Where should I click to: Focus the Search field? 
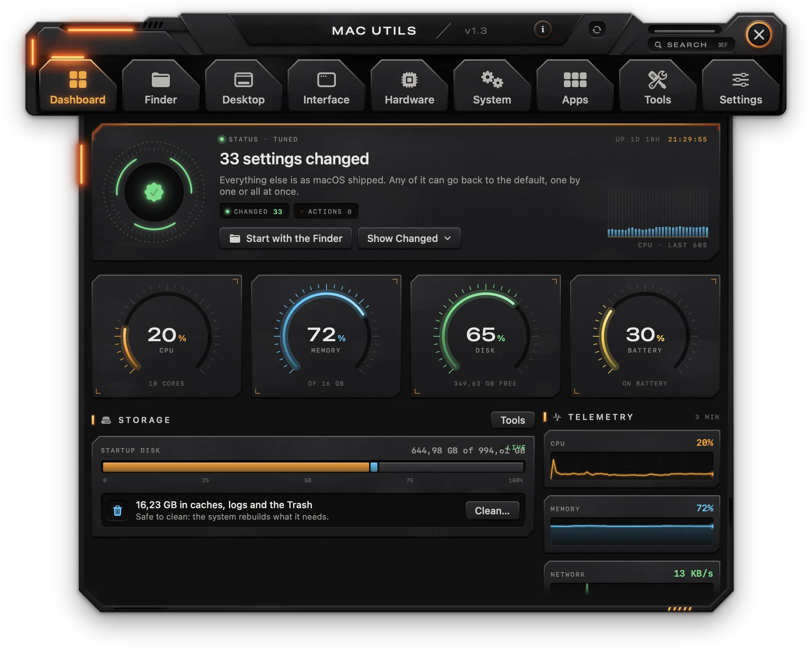coord(691,45)
